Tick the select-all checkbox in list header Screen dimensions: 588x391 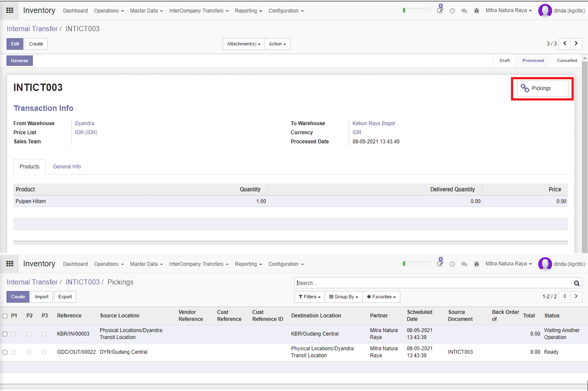point(5,315)
